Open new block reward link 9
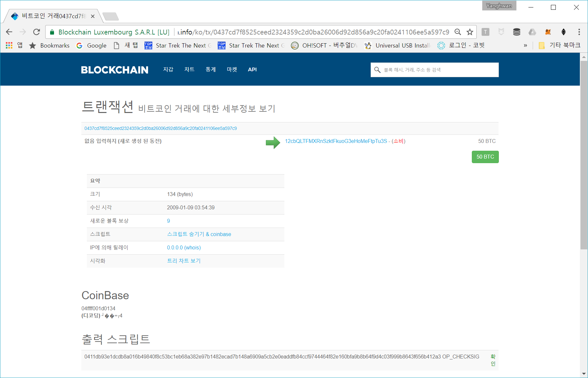 (169, 221)
